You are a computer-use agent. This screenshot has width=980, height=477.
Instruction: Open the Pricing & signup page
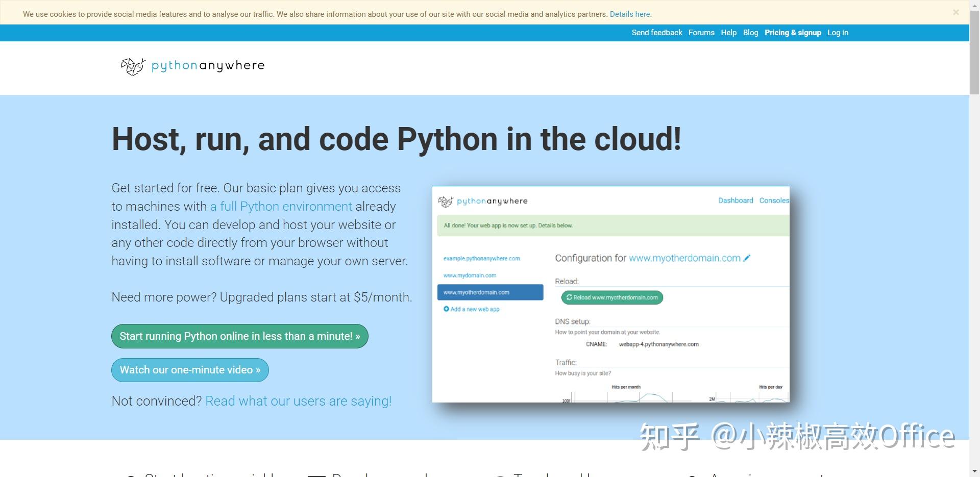click(793, 33)
